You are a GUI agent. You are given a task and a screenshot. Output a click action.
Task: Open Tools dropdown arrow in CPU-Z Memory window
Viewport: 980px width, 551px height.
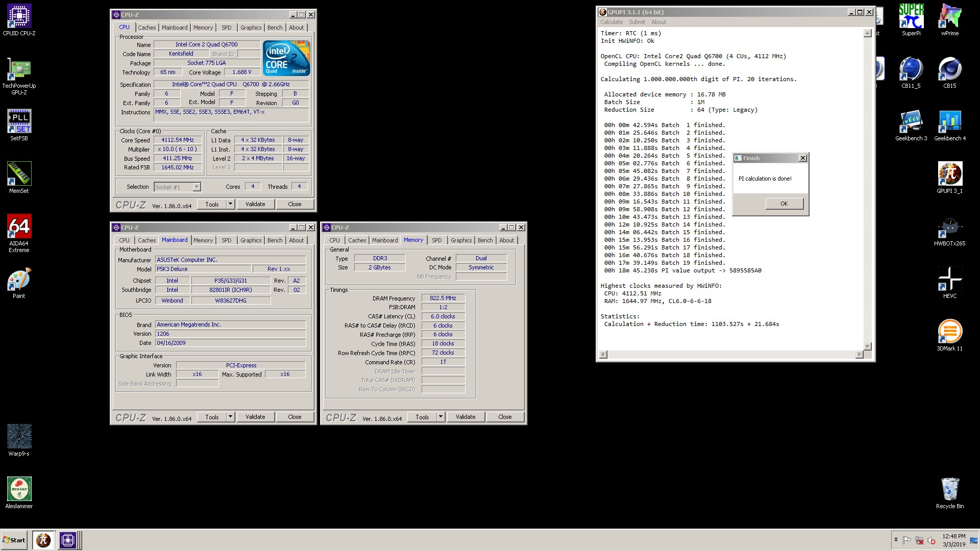coord(440,417)
